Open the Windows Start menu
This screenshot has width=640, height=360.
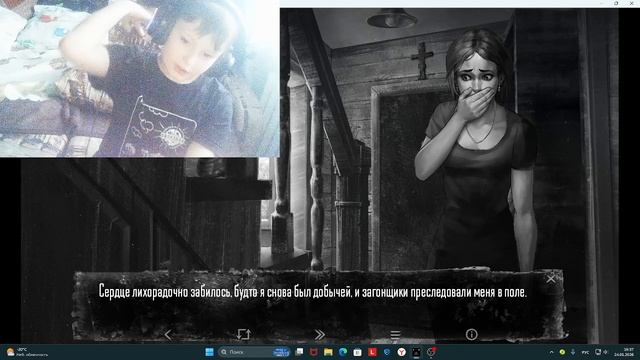pos(209,352)
